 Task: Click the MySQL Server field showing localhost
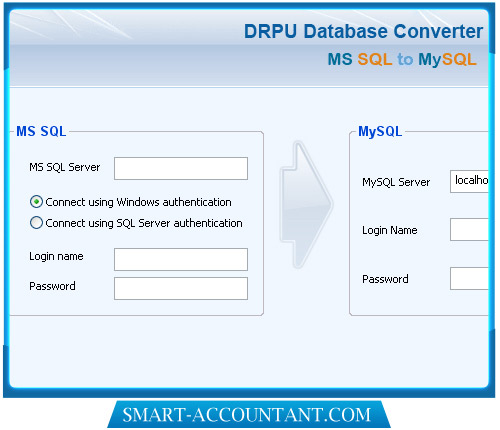(x=469, y=181)
